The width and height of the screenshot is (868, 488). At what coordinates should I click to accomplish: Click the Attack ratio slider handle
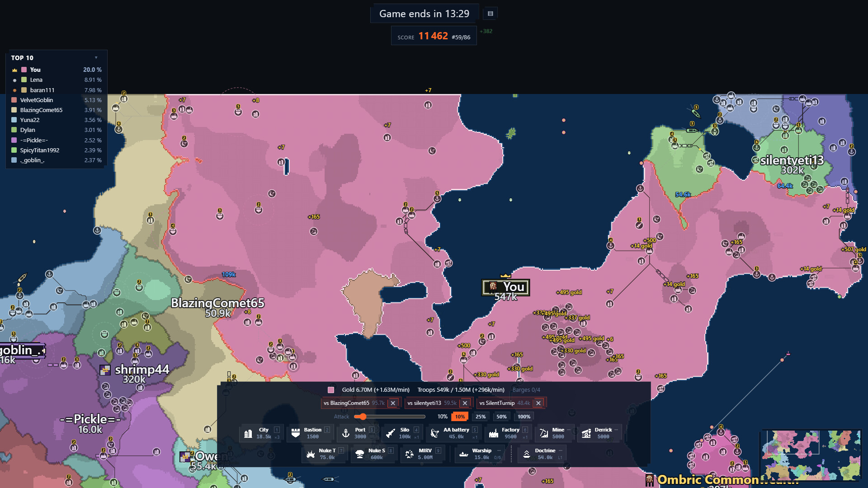363,417
